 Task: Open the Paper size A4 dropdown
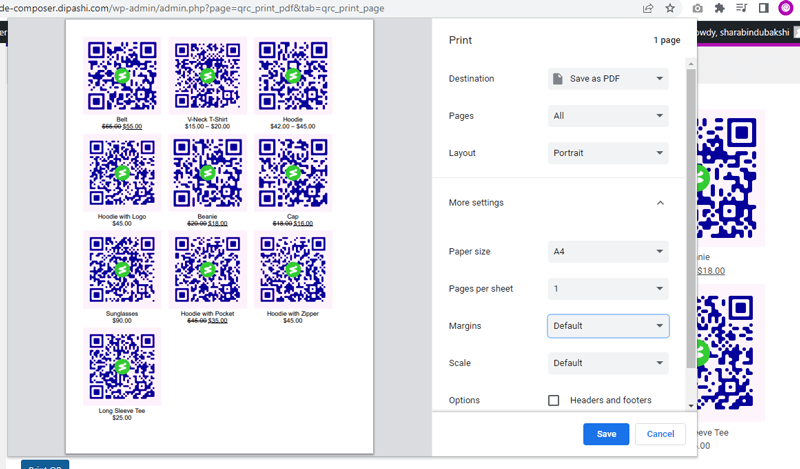pos(608,252)
